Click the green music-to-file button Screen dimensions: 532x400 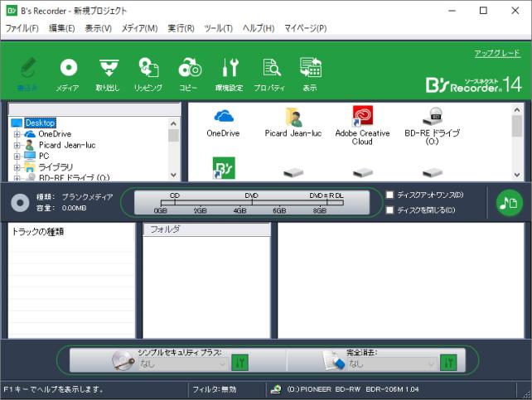[509, 203]
